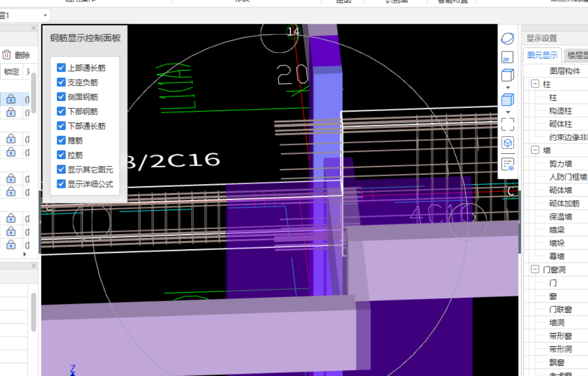
Task: Select 构造柱 in the layer tree
Action: click(560, 111)
